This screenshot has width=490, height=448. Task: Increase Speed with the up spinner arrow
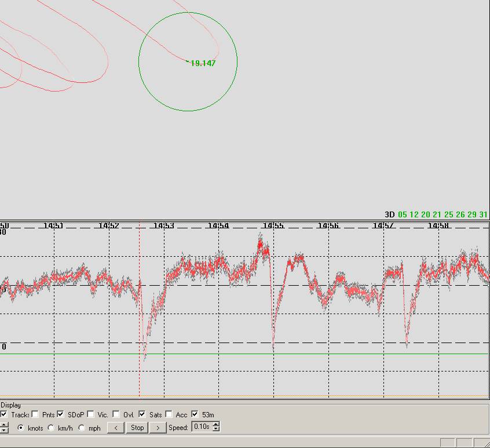point(216,425)
